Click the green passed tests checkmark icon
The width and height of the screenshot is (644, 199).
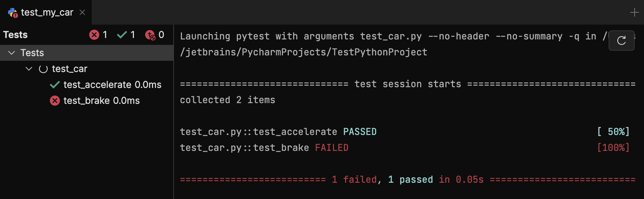coord(122,35)
